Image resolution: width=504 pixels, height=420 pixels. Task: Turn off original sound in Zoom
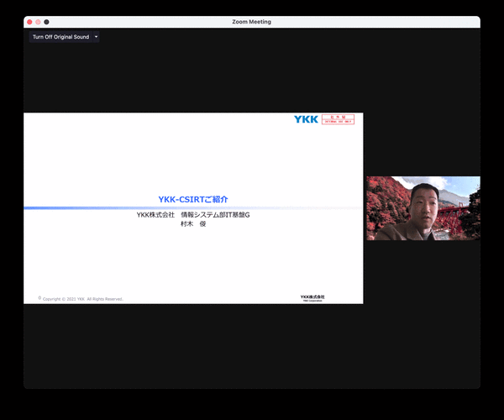(60, 37)
